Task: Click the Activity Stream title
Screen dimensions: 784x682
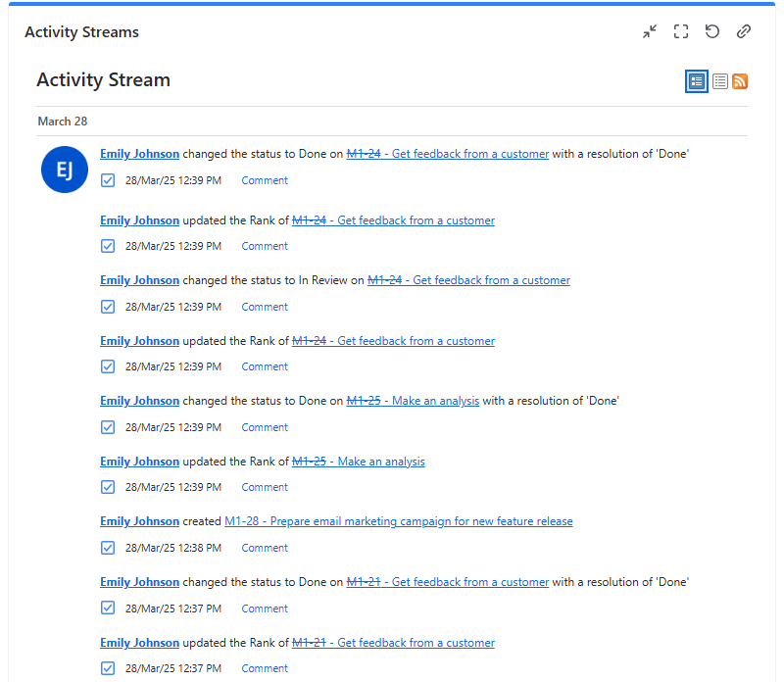Action: pyautogui.click(x=103, y=79)
